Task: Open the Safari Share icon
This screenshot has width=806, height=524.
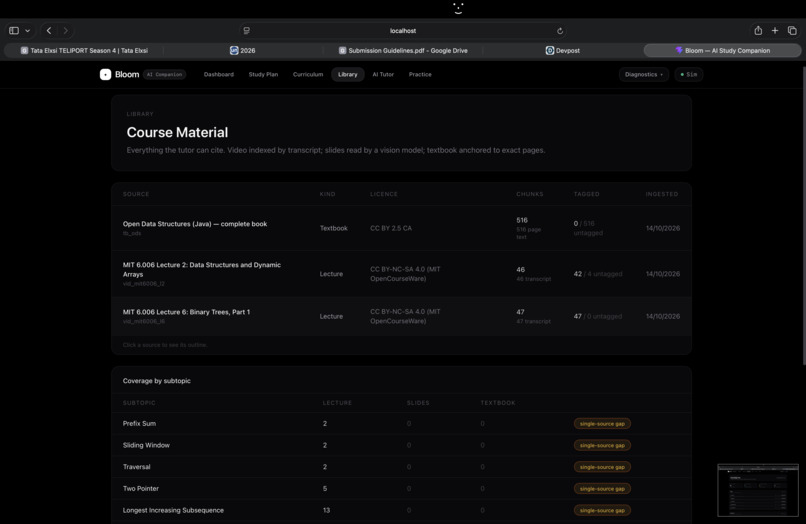Action: coord(758,31)
